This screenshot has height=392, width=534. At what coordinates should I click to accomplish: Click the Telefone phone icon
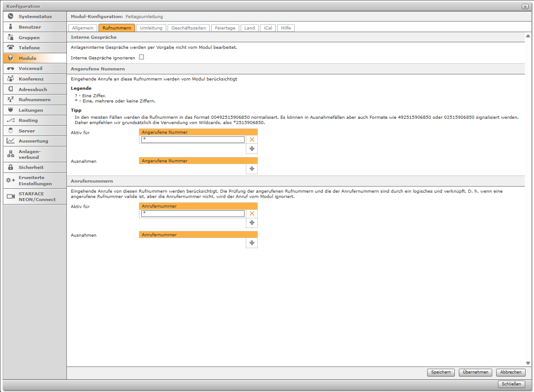(x=11, y=48)
